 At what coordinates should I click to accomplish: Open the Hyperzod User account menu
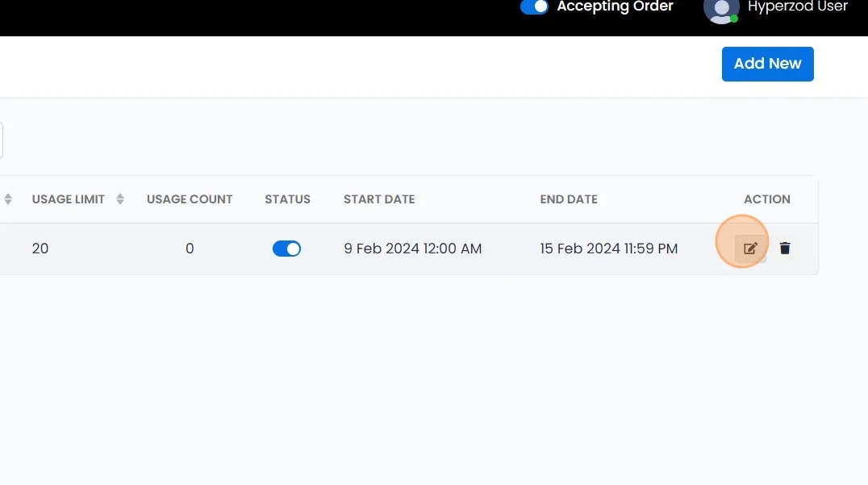pos(797,7)
